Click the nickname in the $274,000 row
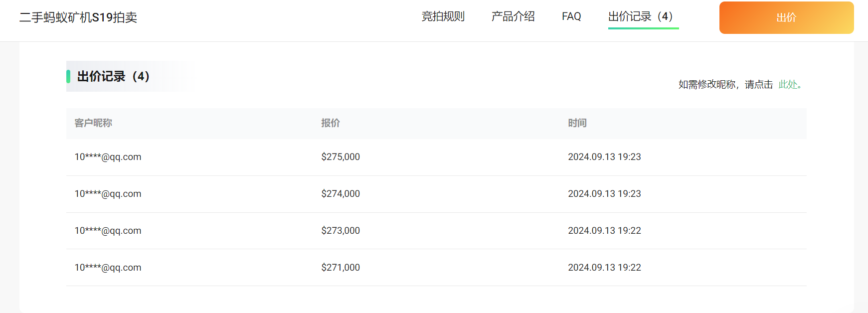Image resolution: width=868 pixels, height=313 pixels. [108, 194]
